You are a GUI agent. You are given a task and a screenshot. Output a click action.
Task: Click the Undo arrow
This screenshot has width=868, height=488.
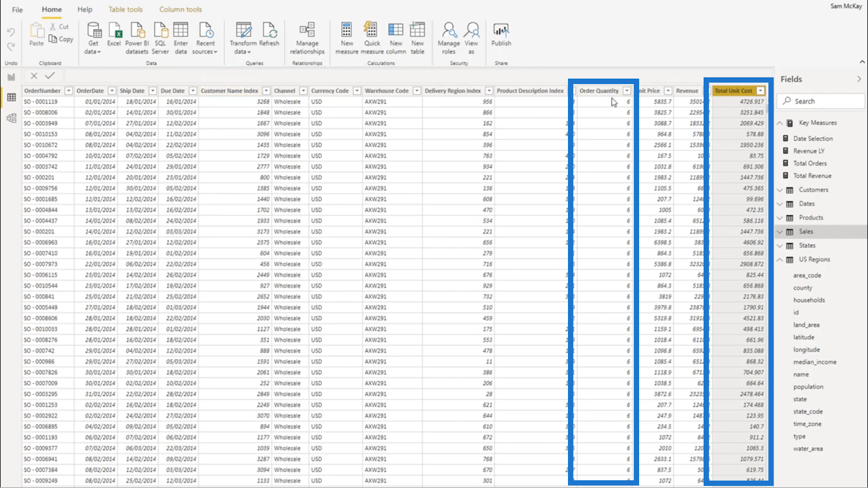(11, 33)
